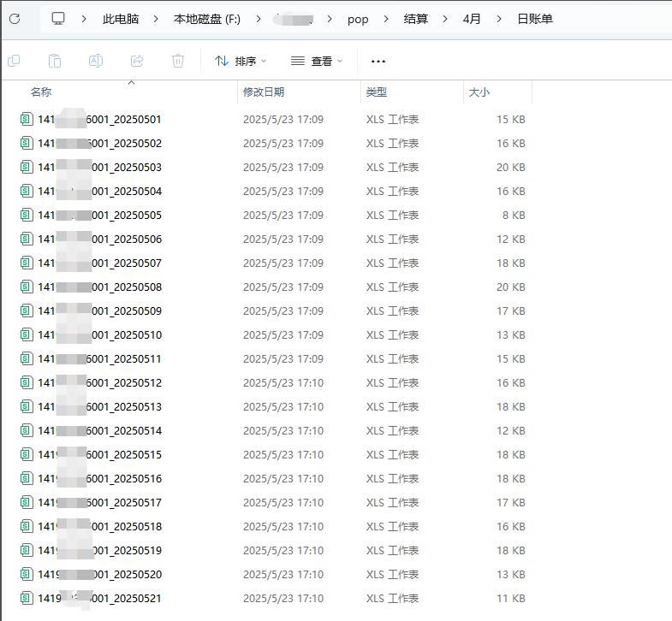Open the three-dot more options menu
Screen dimensions: 672x621
click(x=378, y=62)
